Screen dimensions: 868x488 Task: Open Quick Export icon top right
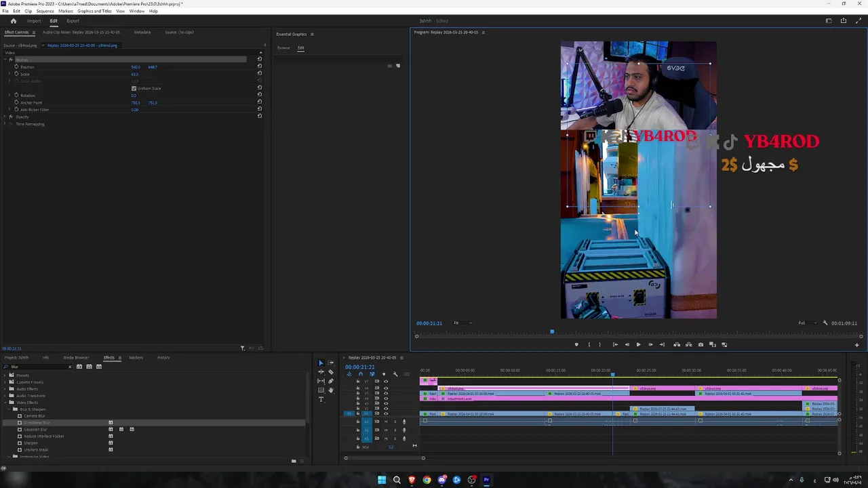[x=844, y=21]
